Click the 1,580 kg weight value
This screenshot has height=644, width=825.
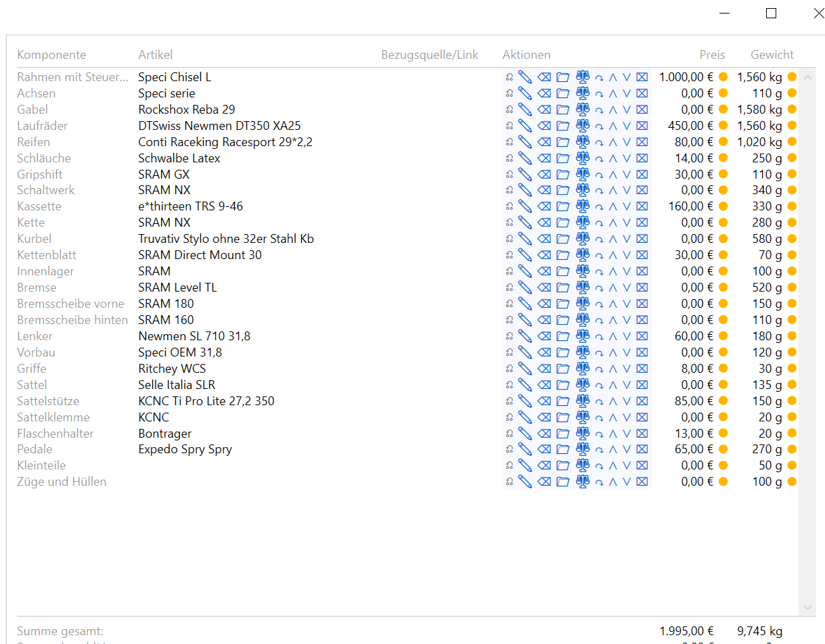[x=760, y=110]
